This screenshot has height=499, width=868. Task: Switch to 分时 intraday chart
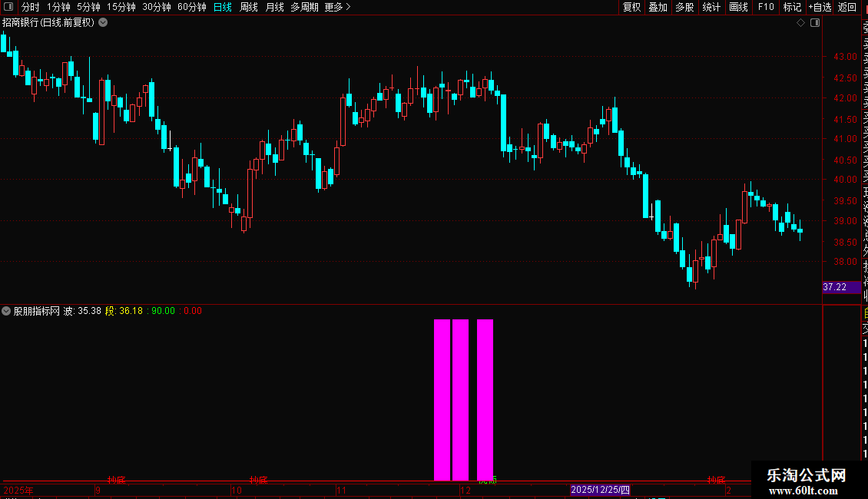click(31, 7)
